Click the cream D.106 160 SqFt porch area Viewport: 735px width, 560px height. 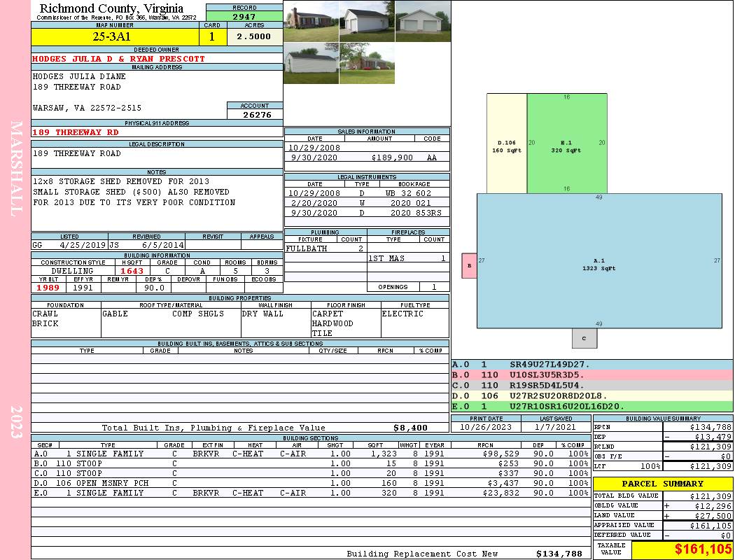pos(507,143)
